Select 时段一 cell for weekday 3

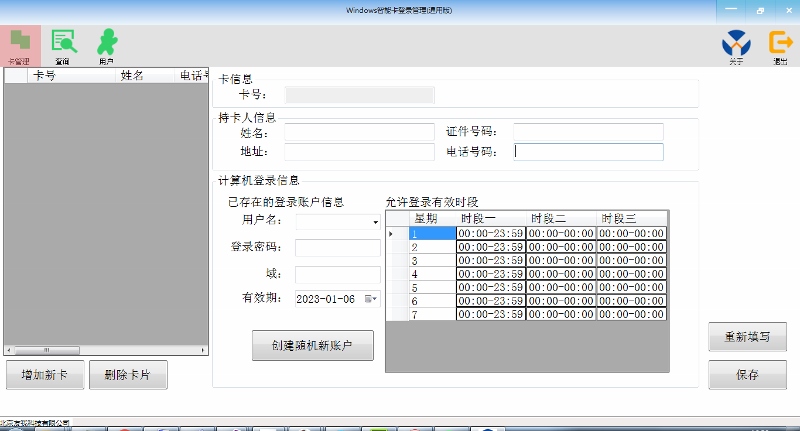tap(490, 260)
